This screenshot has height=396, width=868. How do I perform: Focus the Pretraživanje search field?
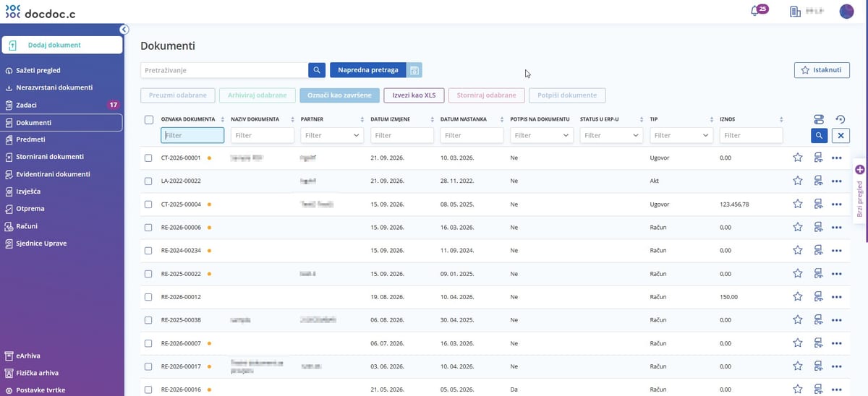coord(224,70)
